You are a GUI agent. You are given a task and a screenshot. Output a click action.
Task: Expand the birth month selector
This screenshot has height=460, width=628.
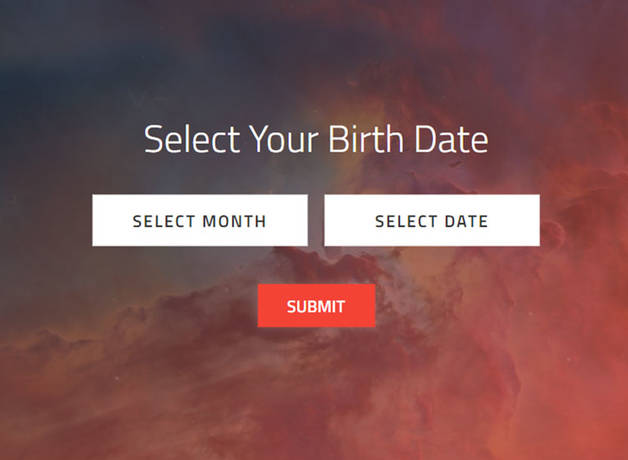tap(200, 220)
